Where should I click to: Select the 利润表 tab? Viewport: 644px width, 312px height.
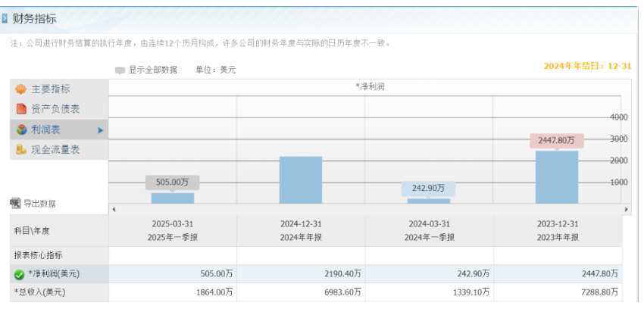(x=59, y=129)
